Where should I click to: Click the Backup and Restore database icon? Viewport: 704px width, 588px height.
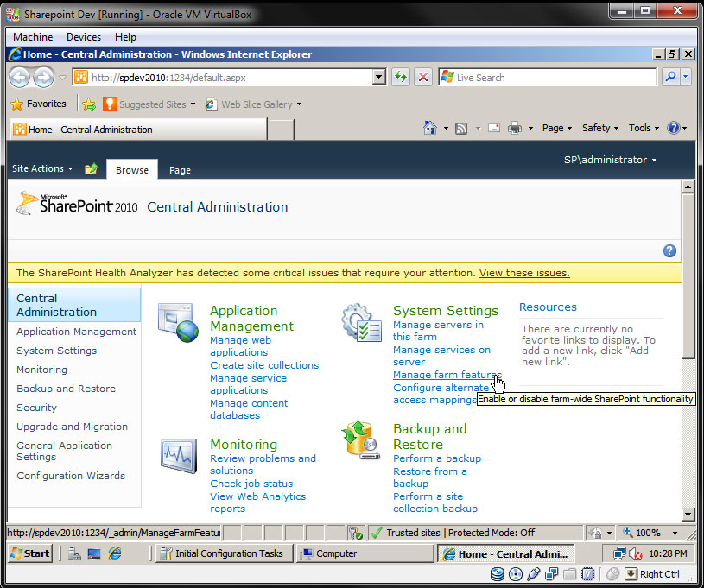[361, 440]
